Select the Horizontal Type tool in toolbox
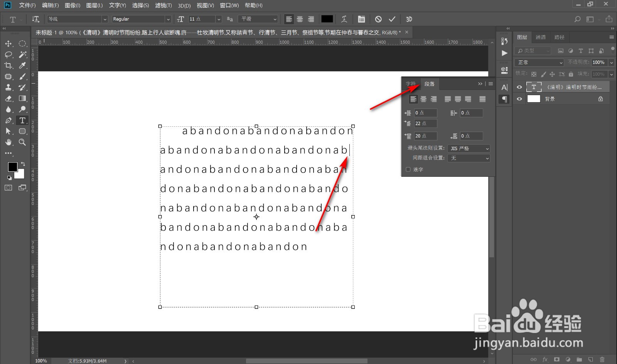617x364 pixels. tap(22, 121)
